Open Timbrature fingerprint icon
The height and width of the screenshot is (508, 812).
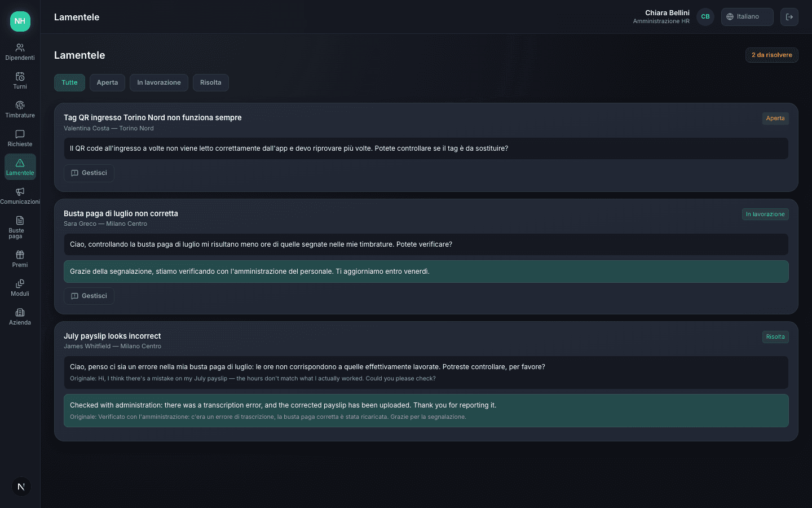click(20, 105)
